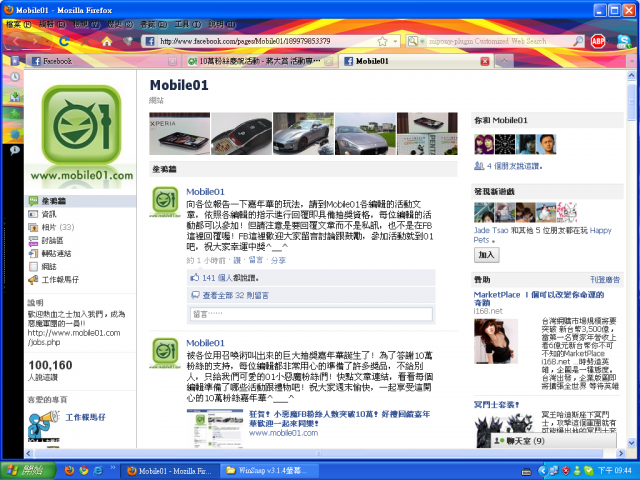Screen dimensions: 640x480
Task: Click the gray stop loading X icon
Action: [86, 41]
